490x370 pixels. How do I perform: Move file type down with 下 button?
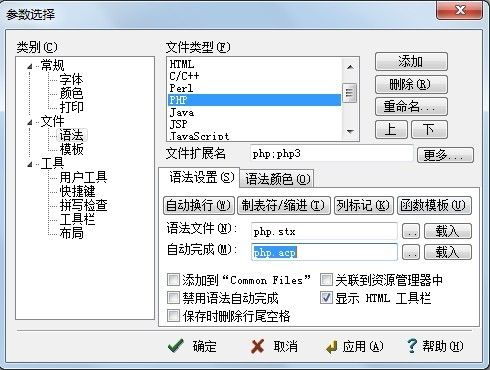[x=429, y=129]
